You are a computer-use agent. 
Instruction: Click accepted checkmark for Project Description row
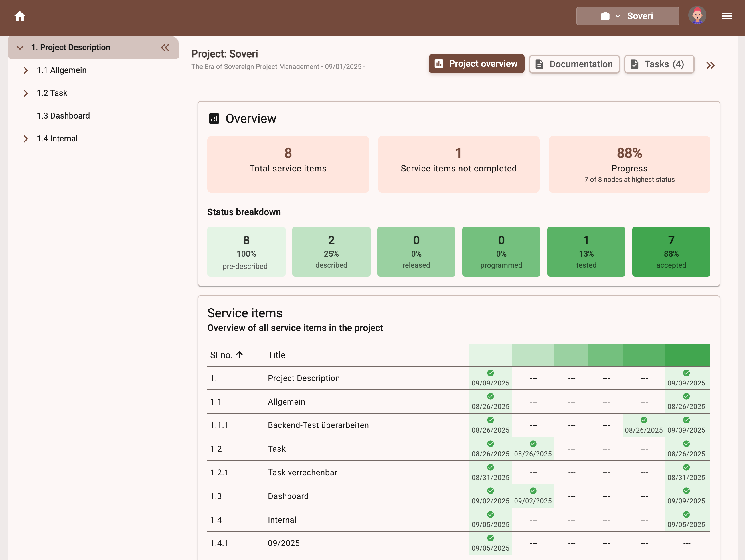[x=686, y=373]
